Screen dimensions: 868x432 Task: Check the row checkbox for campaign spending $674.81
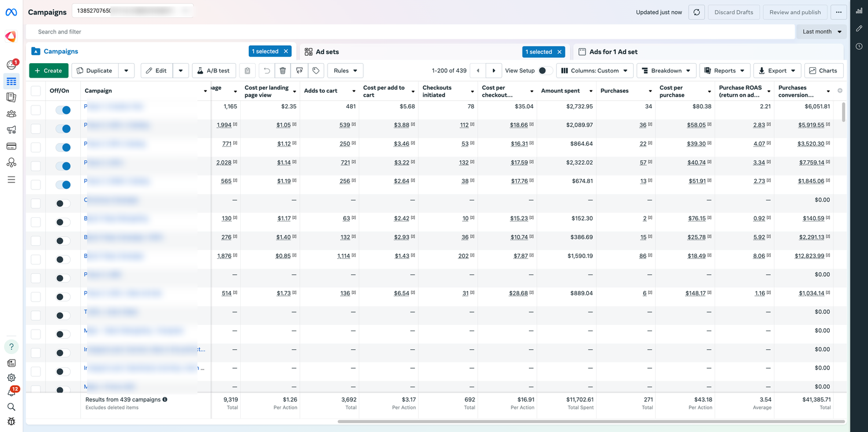pyautogui.click(x=36, y=184)
